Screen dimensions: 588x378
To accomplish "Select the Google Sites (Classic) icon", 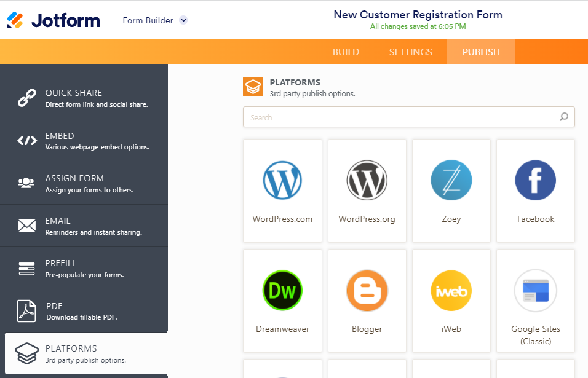I will (536, 290).
